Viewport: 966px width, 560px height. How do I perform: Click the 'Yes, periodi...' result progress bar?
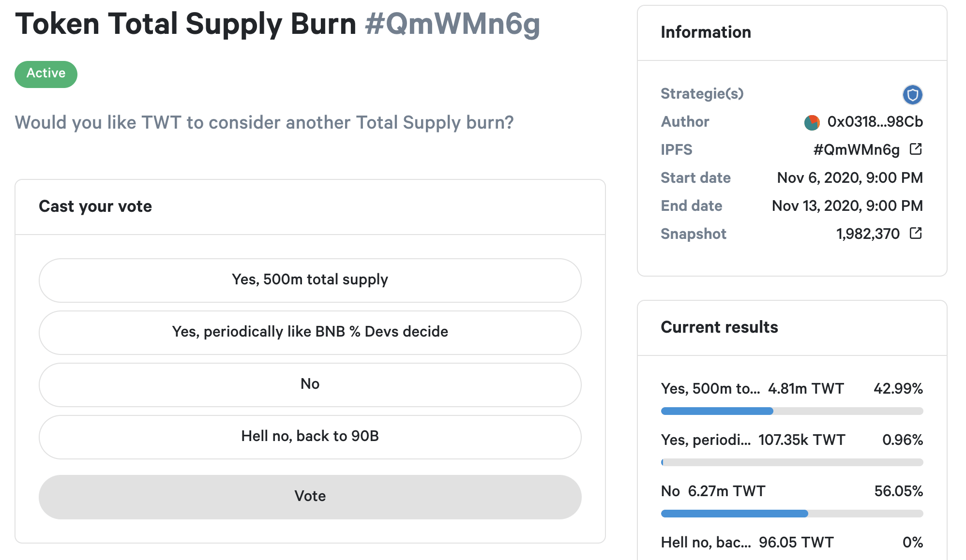(x=792, y=462)
